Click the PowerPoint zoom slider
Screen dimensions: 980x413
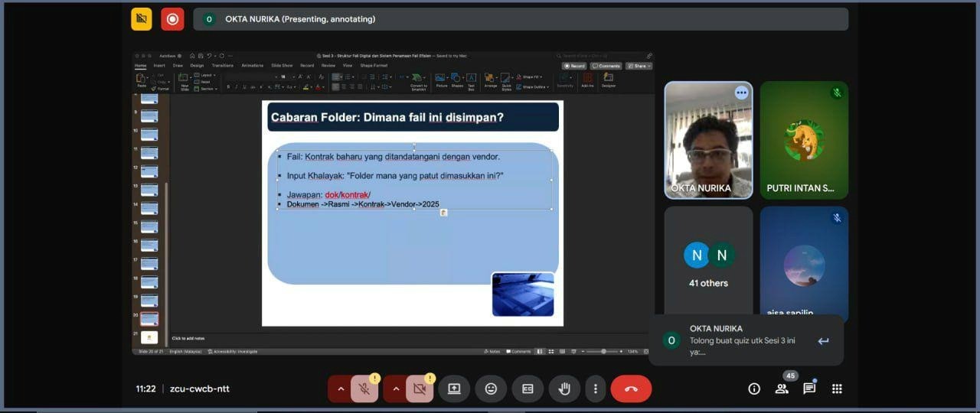(604, 351)
